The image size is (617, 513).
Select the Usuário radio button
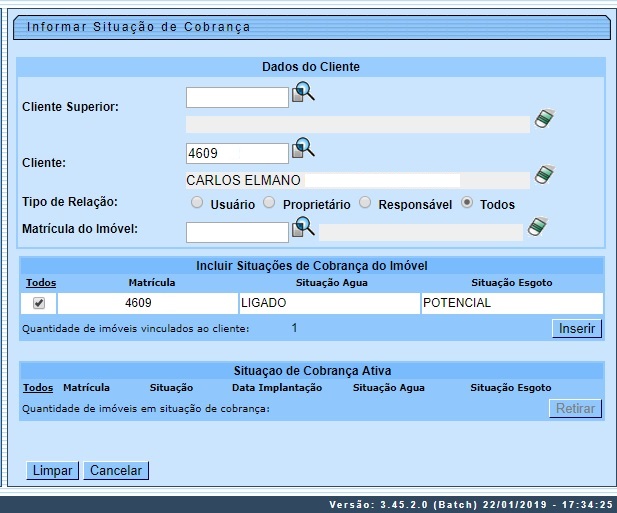[x=197, y=203]
